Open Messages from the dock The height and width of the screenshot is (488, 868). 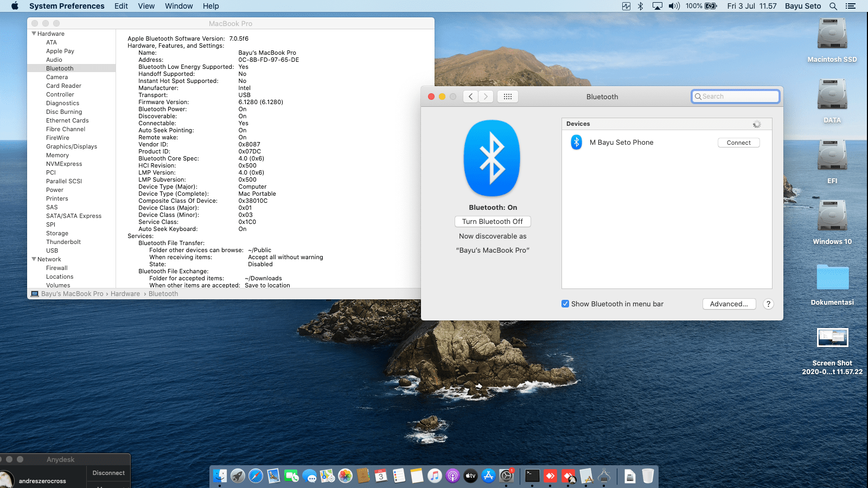309,476
